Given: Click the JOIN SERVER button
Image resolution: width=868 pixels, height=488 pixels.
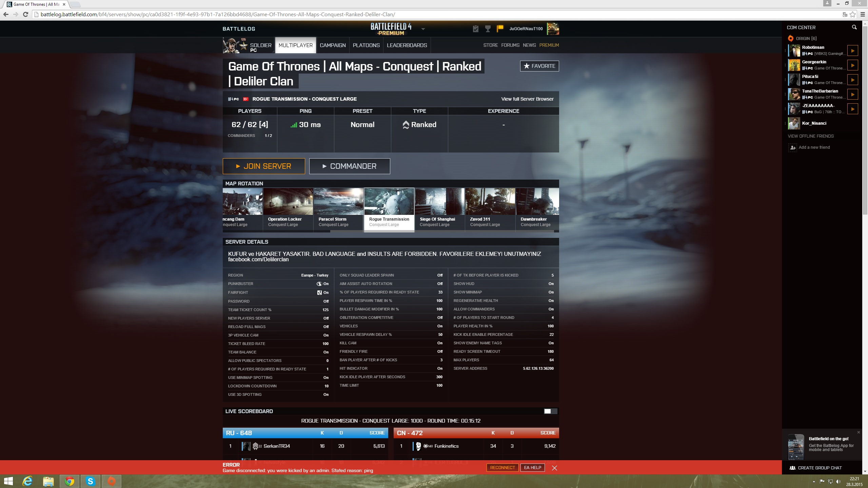Looking at the screenshot, I should (x=263, y=166).
